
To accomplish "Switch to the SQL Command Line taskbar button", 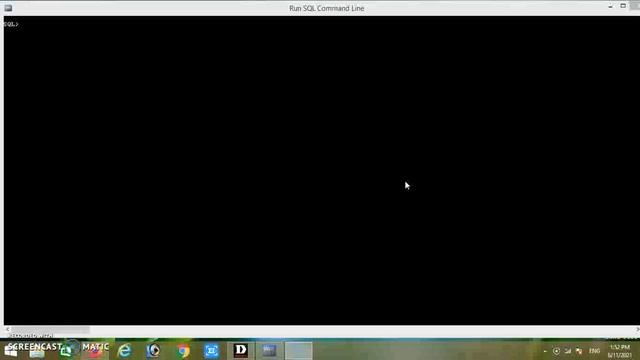I will tap(269, 351).
